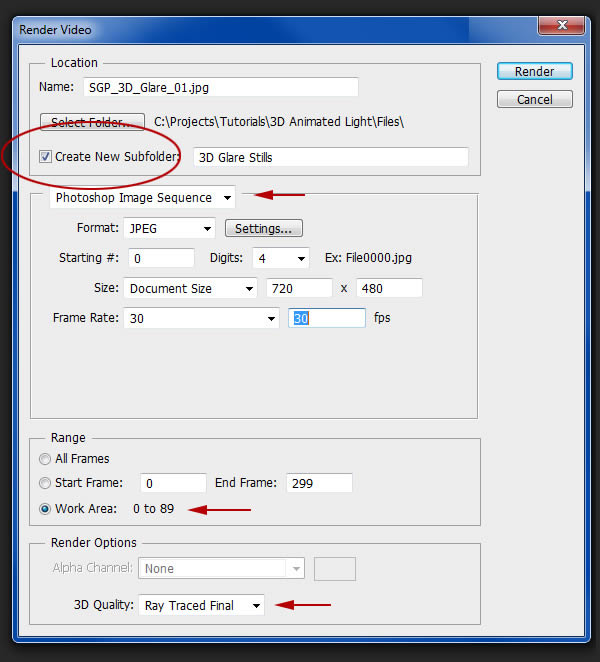Edit the file Name field
Image resolution: width=600 pixels, height=662 pixels.
(221, 87)
